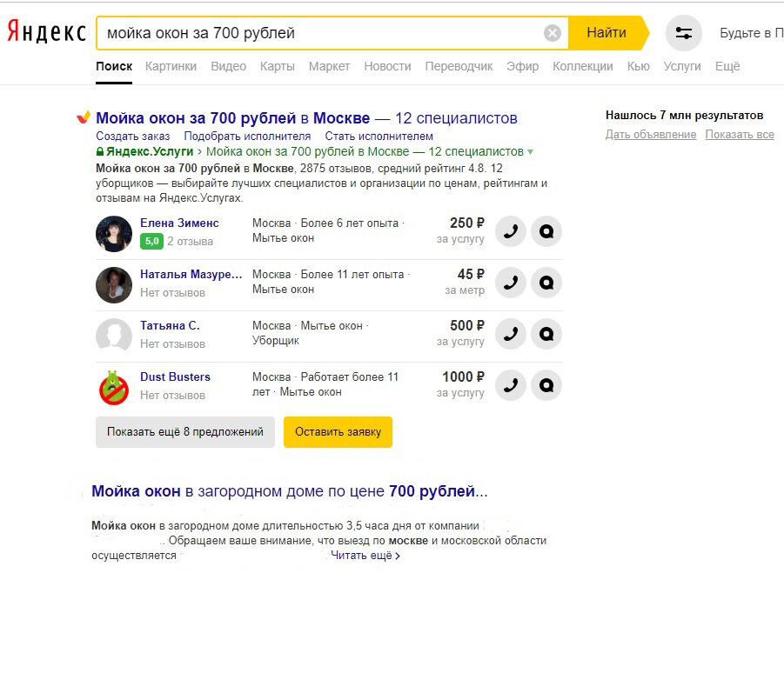Open chat with Наталья Мазуре
The height and width of the screenshot is (673, 784).
click(x=546, y=283)
